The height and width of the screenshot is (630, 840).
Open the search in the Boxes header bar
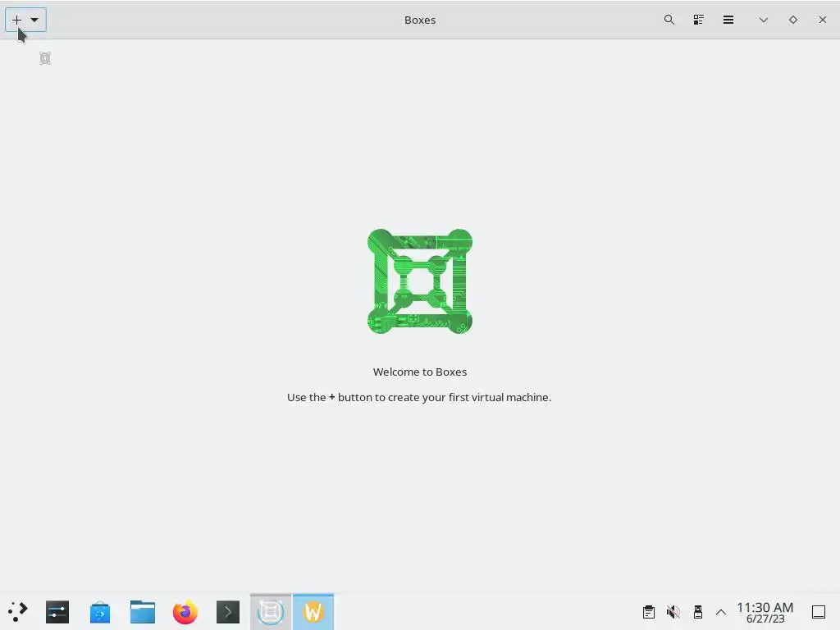669,20
